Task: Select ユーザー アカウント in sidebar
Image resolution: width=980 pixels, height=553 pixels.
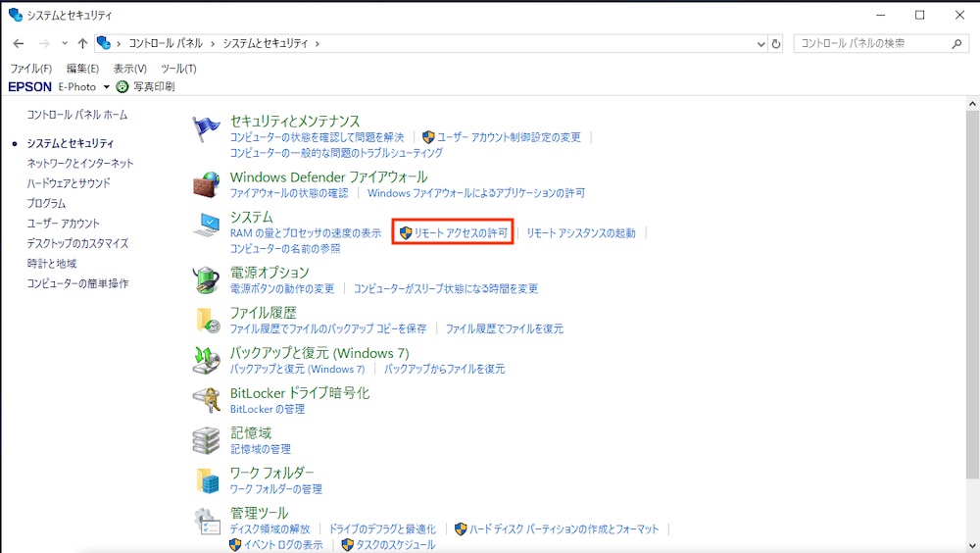Action: click(x=63, y=224)
